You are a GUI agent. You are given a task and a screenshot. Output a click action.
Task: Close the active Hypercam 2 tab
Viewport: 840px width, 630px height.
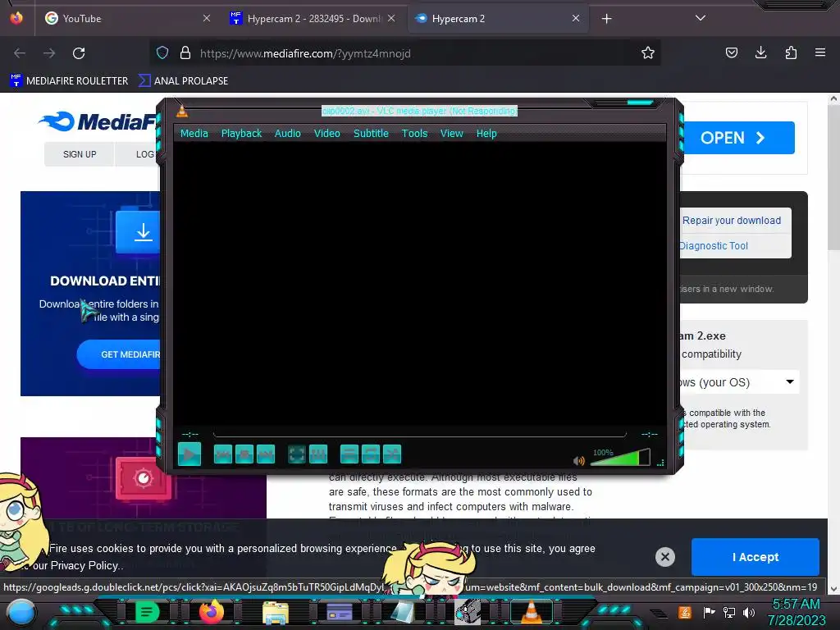576,18
